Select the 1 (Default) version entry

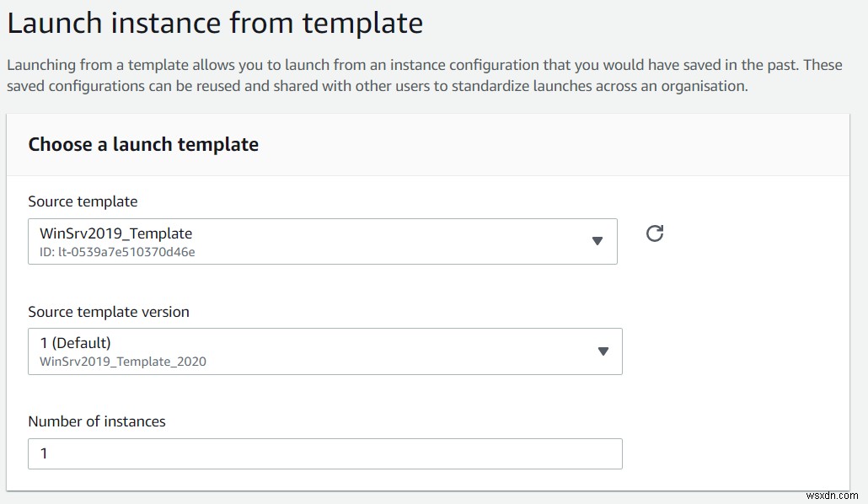[x=75, y=343]
